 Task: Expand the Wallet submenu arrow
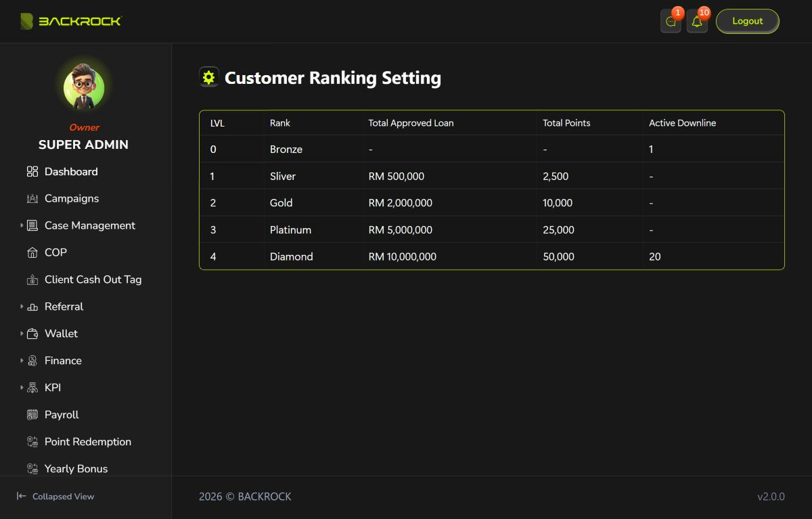click(22, 334)
